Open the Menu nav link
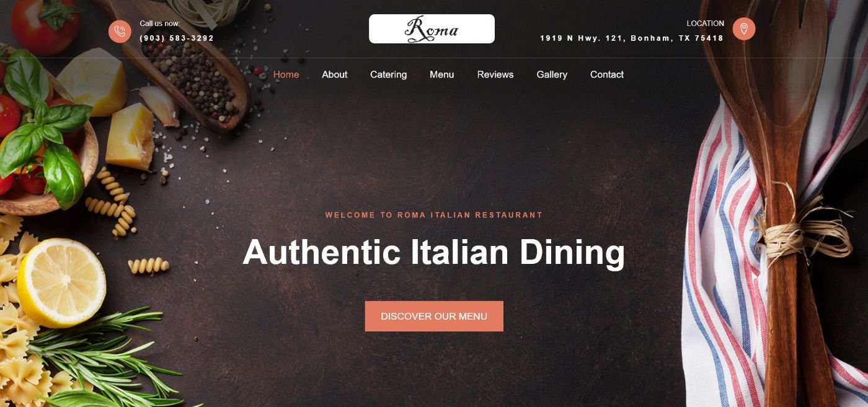The height and width of the screenshot is (407, 868). (x=442, y=74)
